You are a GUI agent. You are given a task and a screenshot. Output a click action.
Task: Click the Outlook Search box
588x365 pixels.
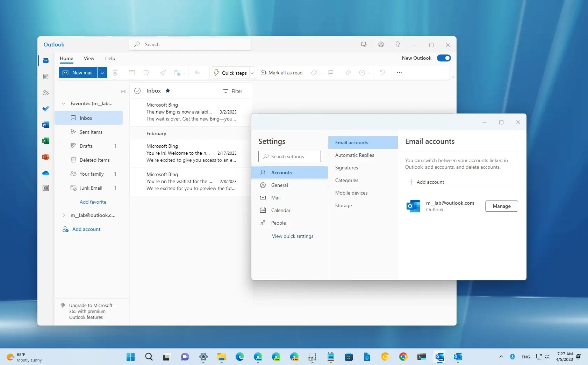pyautogui.click(x=190, y=44)
